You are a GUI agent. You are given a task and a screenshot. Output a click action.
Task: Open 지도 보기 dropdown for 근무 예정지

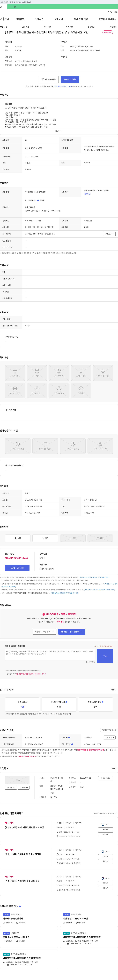click(x=110, y=234)
